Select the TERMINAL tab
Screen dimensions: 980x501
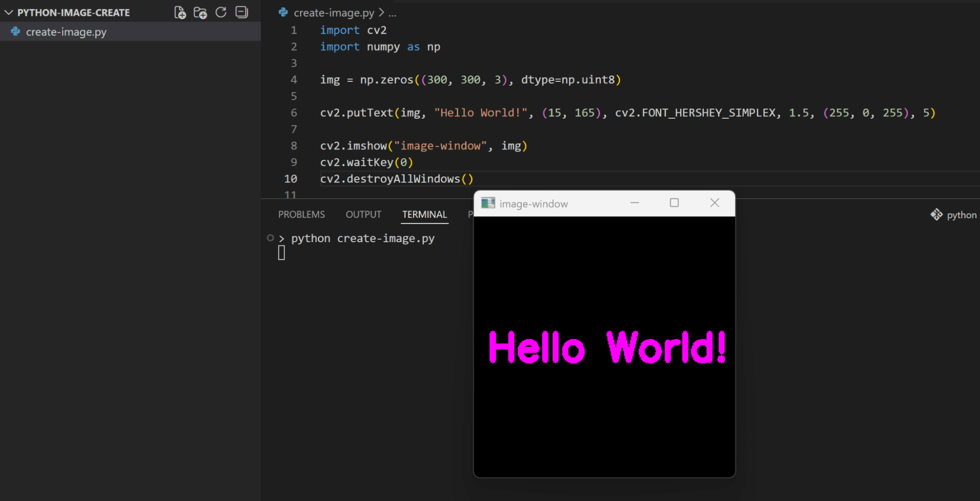pyautogui.click(x=424, y=215)
